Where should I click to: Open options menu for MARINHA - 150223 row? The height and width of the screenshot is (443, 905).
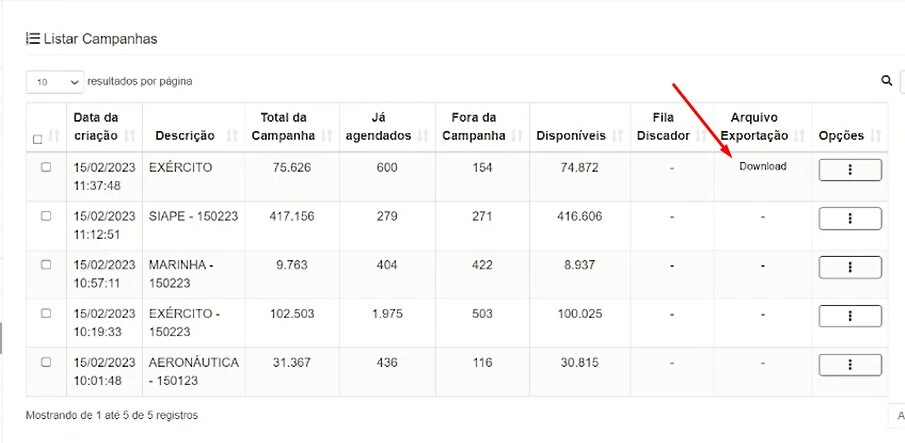(x=850, y=267)
